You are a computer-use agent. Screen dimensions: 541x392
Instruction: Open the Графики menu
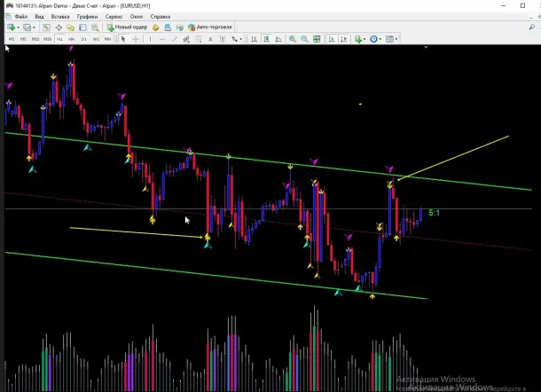pos(87,16)
